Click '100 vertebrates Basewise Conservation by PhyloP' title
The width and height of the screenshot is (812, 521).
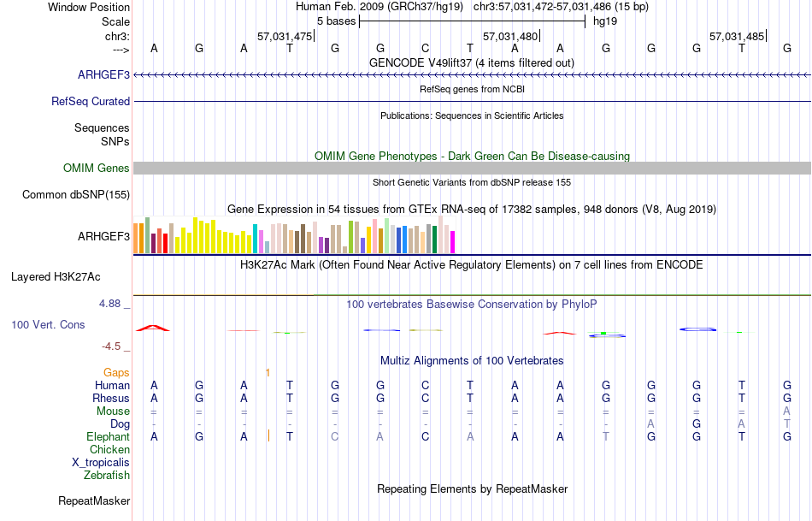click(x=472, y=305)
